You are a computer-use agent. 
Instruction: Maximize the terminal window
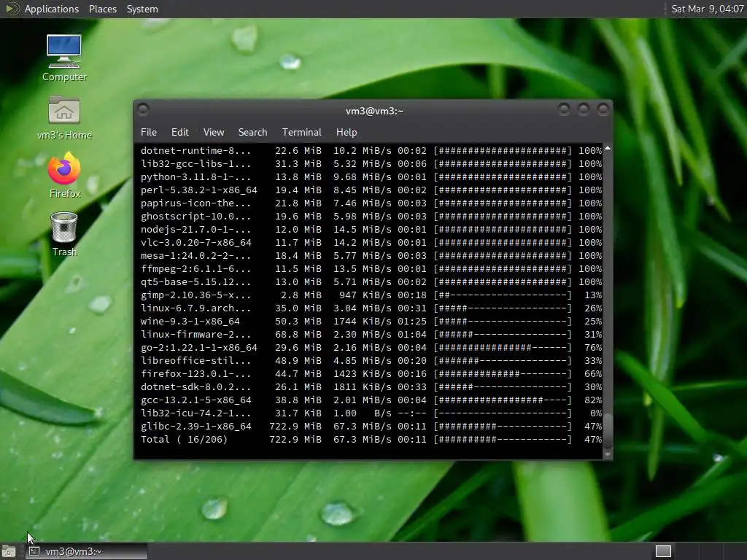[x=584, y=110]
